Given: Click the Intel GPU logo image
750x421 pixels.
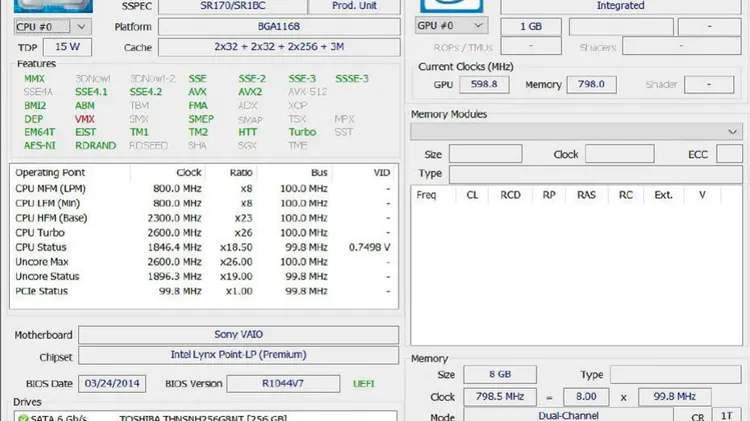Looking at the screenshot, I should point(452,6).
